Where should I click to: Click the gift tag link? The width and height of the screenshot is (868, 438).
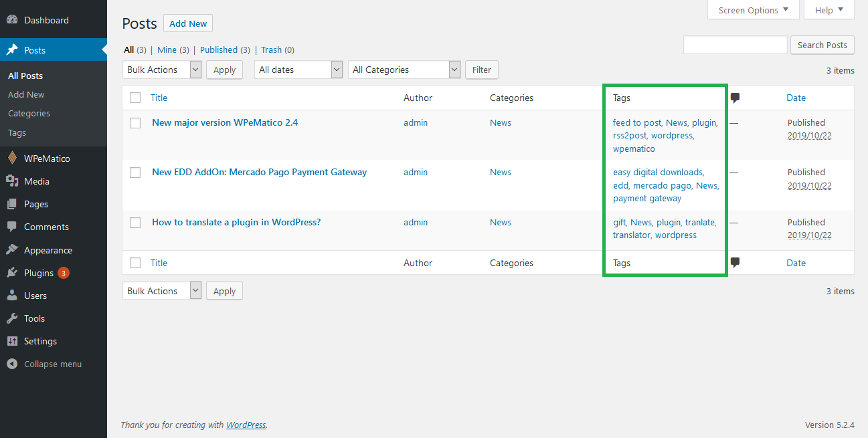tap(619, 223)
